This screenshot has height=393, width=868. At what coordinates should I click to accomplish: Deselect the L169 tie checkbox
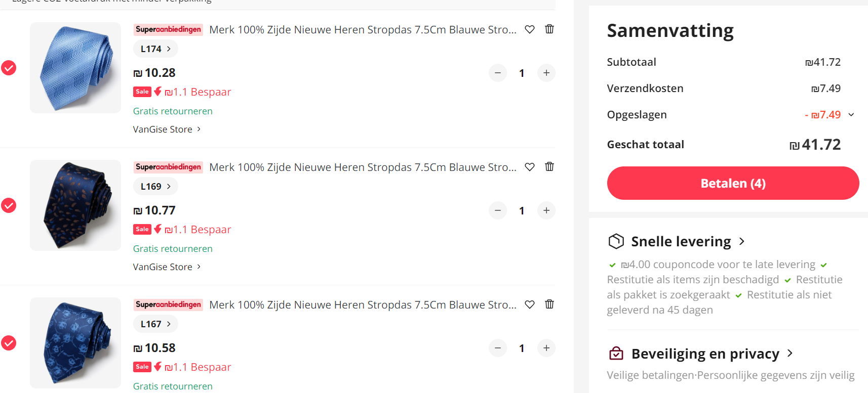tap(9, 205)
